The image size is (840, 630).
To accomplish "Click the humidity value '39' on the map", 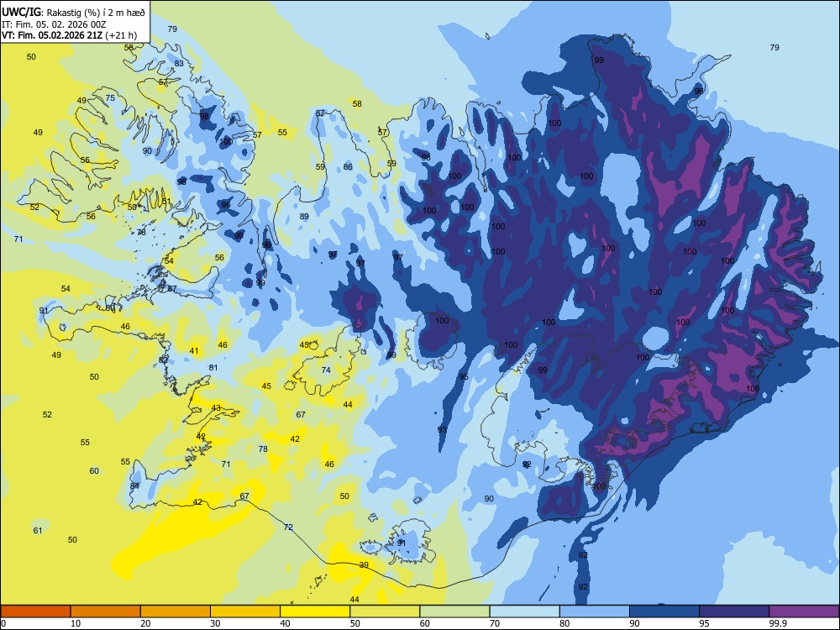I will pos(364,565).
